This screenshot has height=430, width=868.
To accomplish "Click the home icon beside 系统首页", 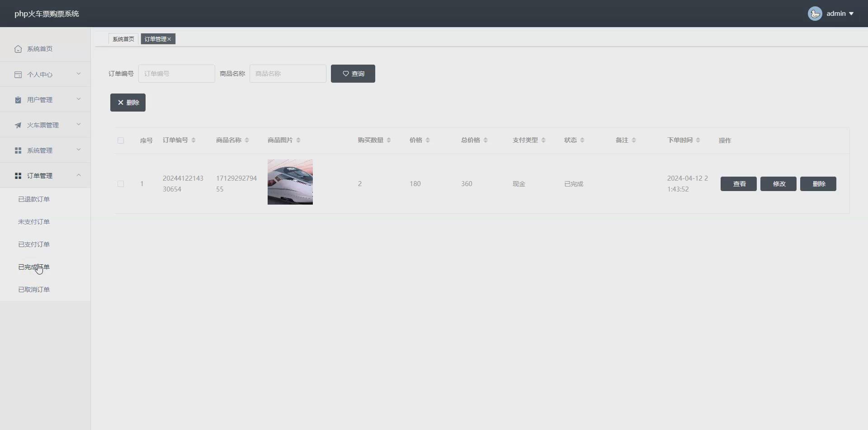I will click(18, 49).
